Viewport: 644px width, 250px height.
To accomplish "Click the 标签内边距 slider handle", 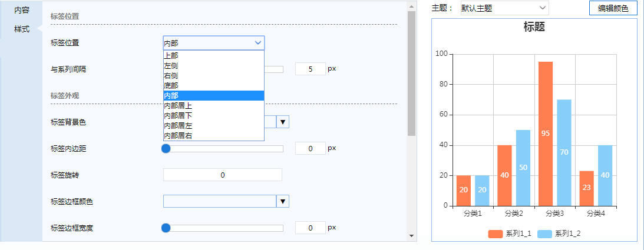I will pyautogui.click(x=166, y=149).
